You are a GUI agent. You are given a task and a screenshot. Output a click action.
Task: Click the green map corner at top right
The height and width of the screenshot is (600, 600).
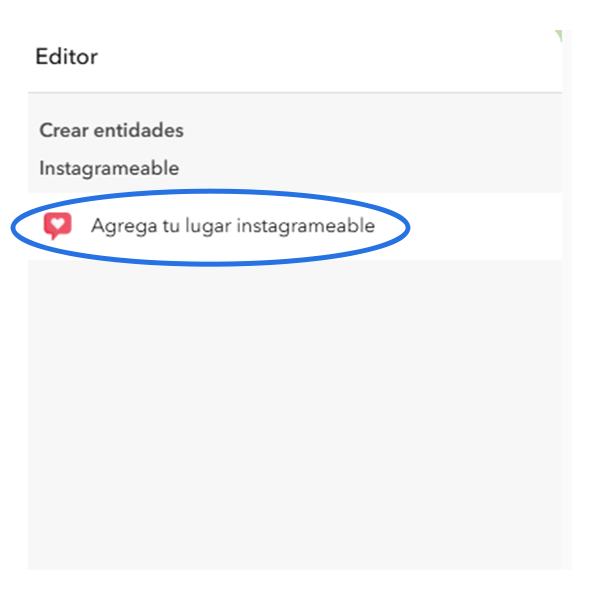pos(558,36)
